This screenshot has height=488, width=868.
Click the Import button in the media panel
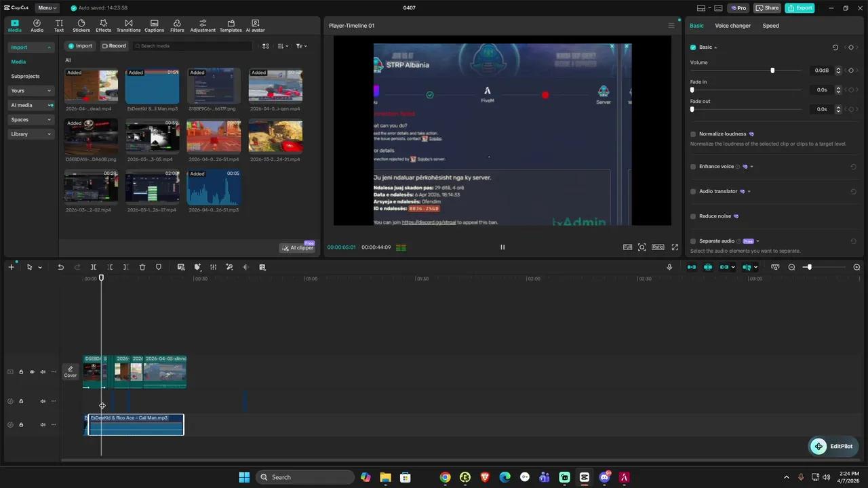(80, 45)
